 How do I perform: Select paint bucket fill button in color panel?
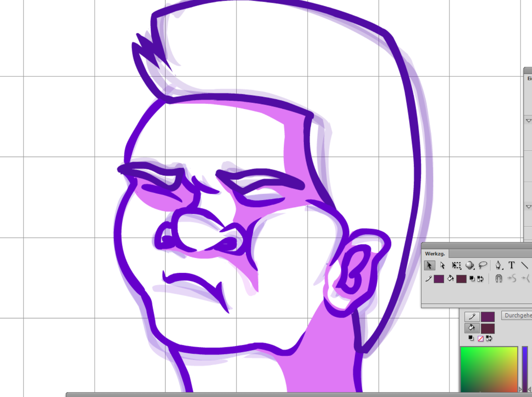click(x=472, y=328)
